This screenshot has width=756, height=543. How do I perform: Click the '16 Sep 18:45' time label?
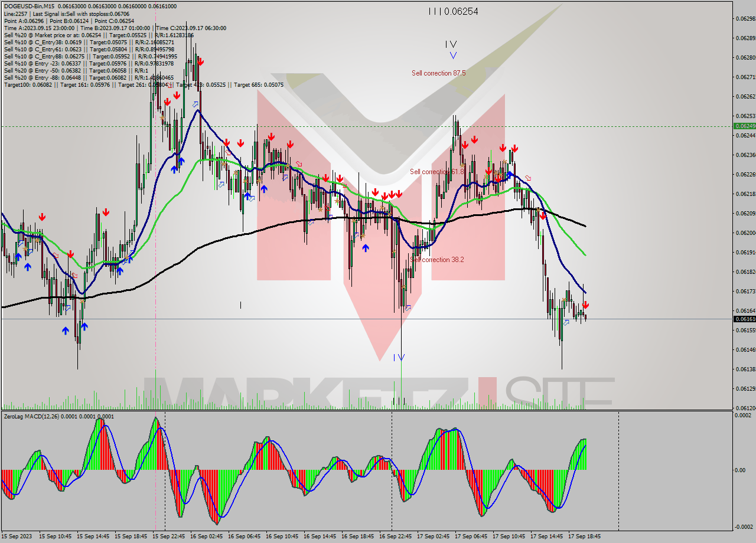point(357,537)
